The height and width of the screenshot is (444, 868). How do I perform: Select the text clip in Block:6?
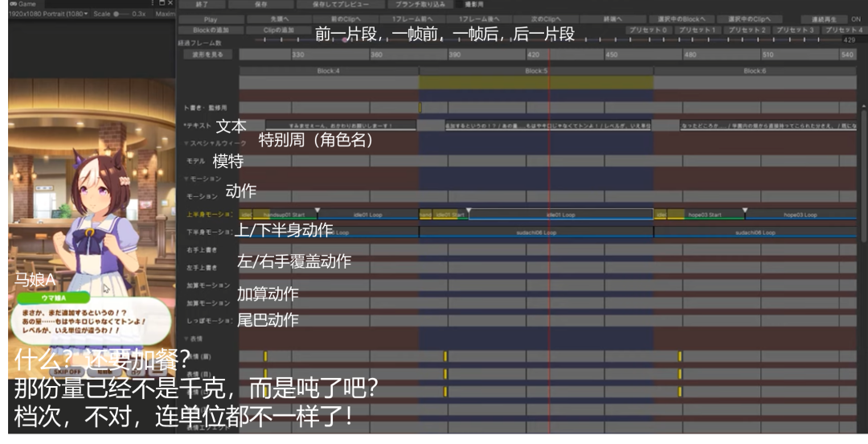(x=768, y=125)
